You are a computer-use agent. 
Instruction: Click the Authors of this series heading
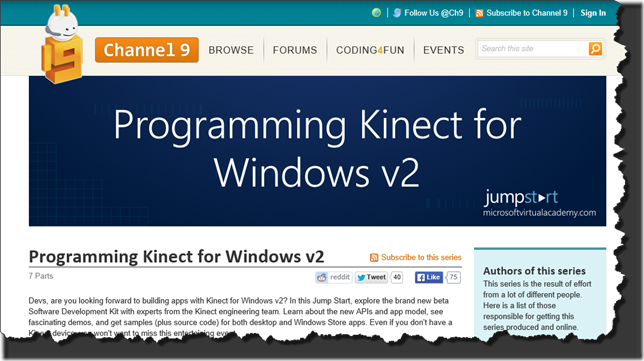point(534,271)
